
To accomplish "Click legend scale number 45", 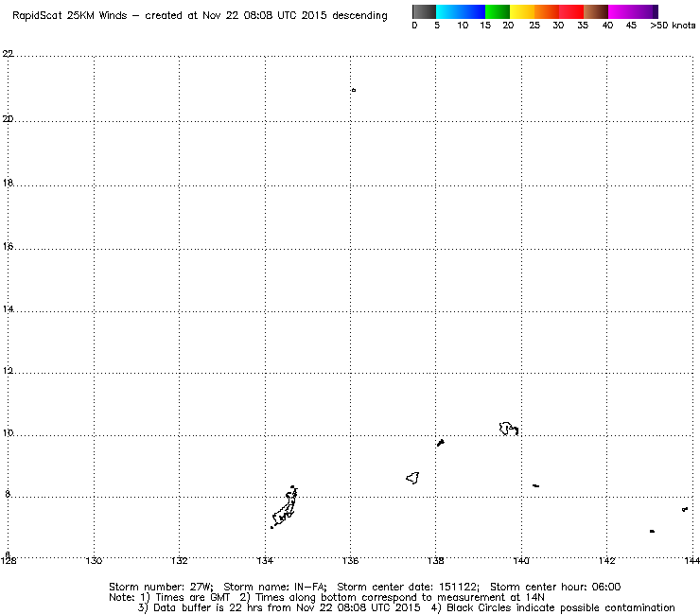I will point(631,26).
